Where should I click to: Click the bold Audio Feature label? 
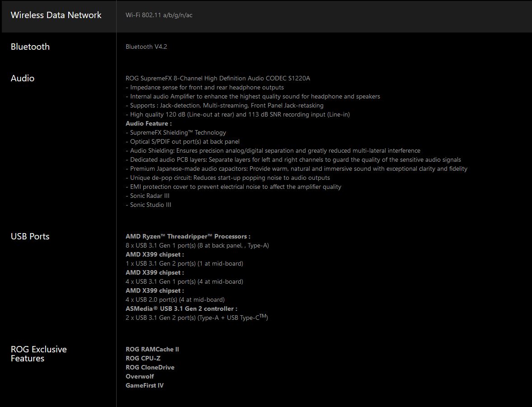148,124
